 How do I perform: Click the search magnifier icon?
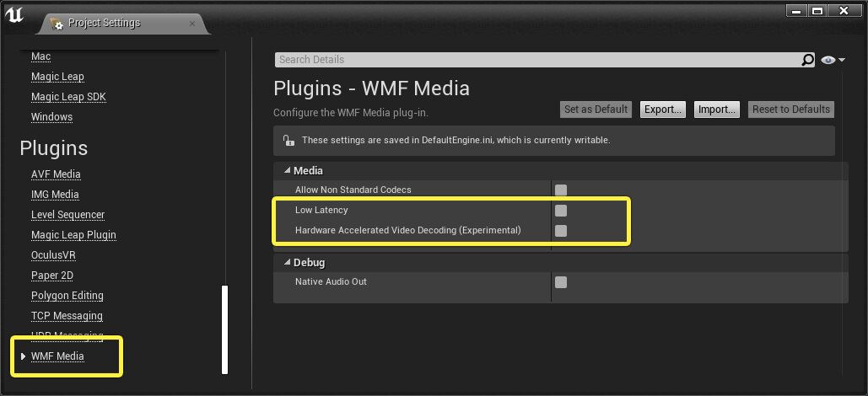[807, 60]
